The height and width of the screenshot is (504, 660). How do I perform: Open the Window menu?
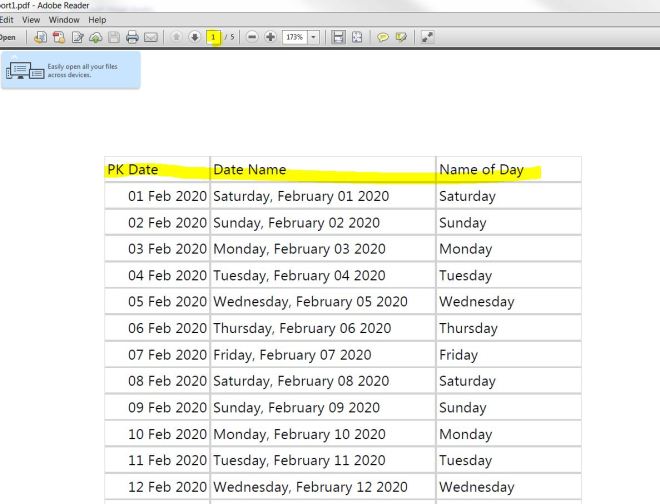click(64, 20)
